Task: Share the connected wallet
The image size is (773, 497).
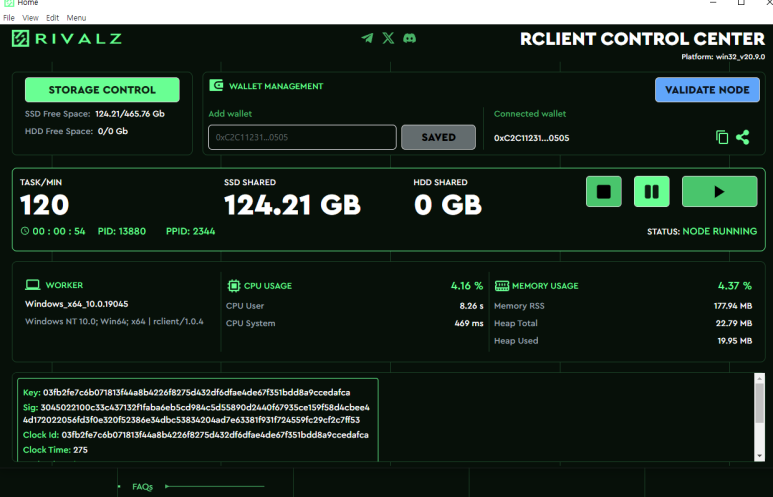Action: pos(743,137)
